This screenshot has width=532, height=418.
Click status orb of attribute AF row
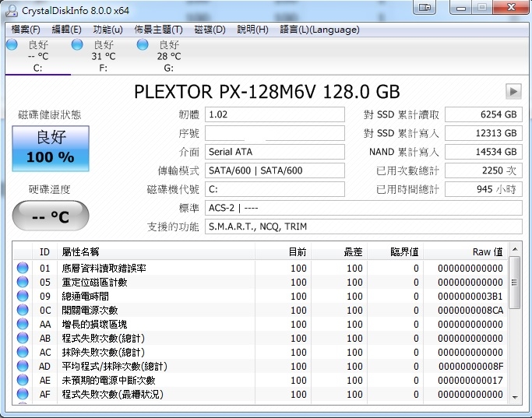23,394
